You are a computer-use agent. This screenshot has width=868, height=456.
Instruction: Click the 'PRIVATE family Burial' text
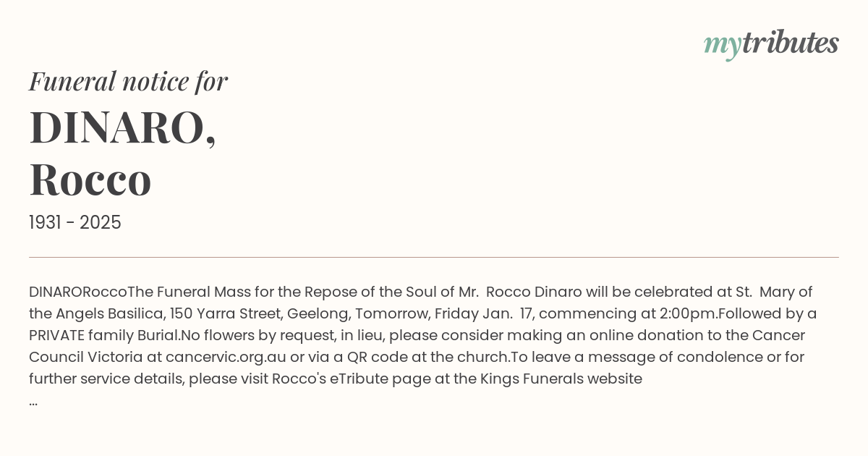click(103, 335)
